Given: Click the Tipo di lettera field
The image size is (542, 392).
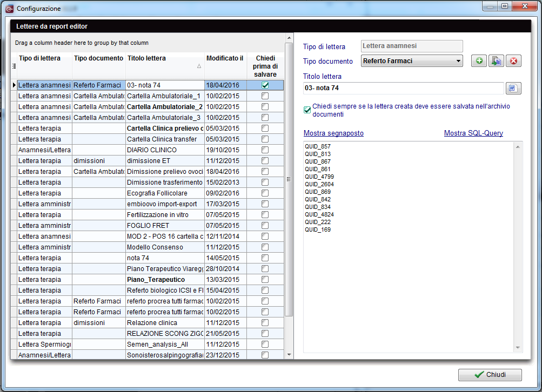Looking at the screenshot, I should (411, 46).
